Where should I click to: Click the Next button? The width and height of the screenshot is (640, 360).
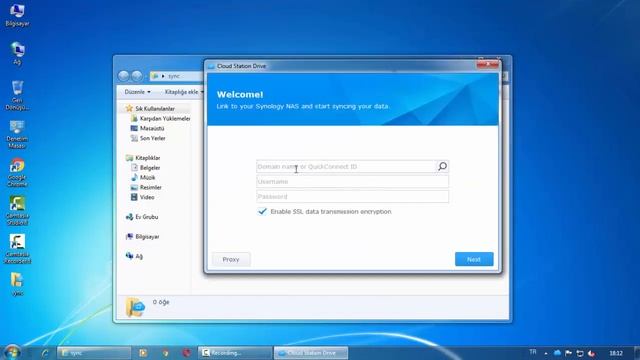pyautogui.click(x=474, y=259)
